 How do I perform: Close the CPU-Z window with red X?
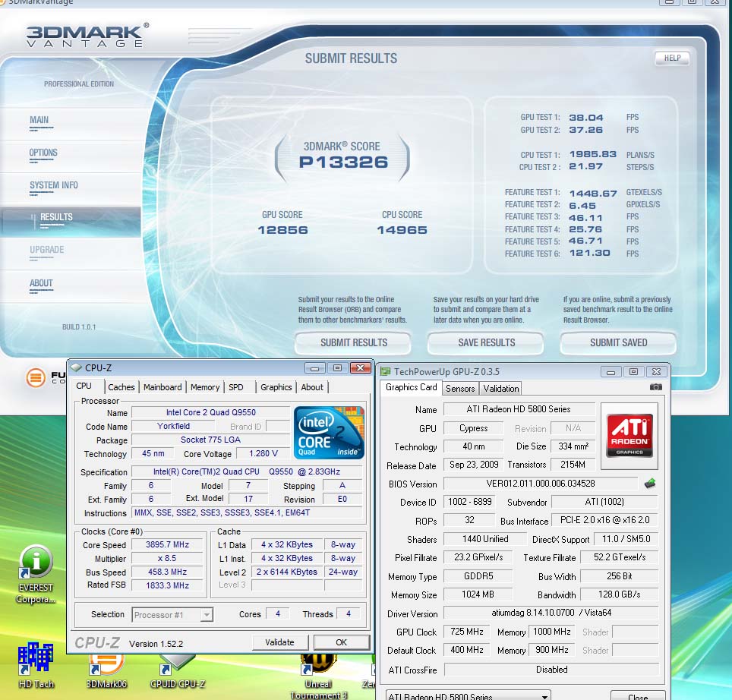pyautogui.click(x=361, y=368)
